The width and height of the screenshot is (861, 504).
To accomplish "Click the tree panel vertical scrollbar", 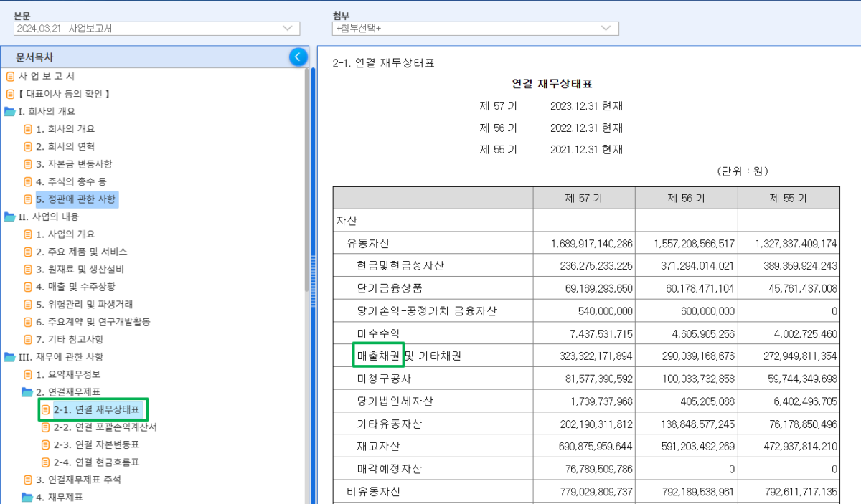I will (306, 179).
